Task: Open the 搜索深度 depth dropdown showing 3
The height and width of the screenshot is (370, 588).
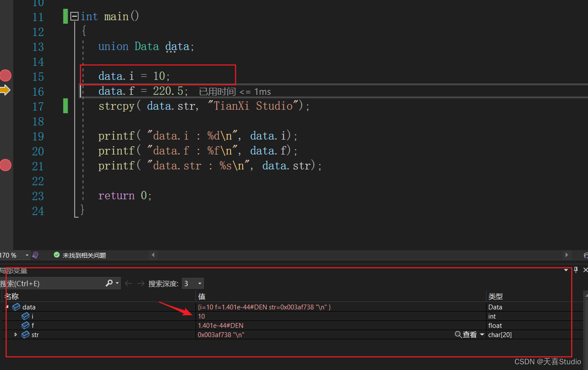Action: pos(193,284)
